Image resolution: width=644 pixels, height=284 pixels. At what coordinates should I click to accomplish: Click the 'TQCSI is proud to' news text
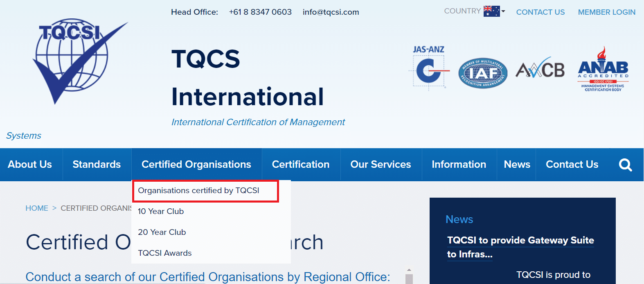click(x=553, y=275)
